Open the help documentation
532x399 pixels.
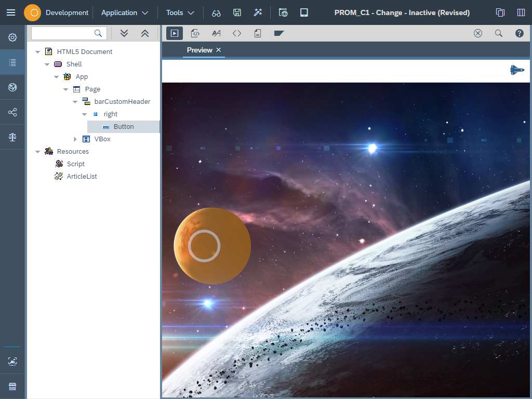pos(519,33)
